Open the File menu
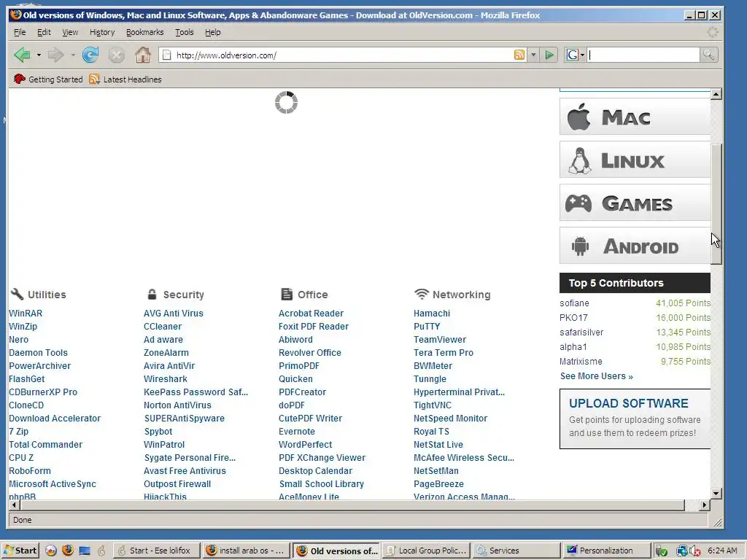 pyautogui.click(x=20, y=32)
